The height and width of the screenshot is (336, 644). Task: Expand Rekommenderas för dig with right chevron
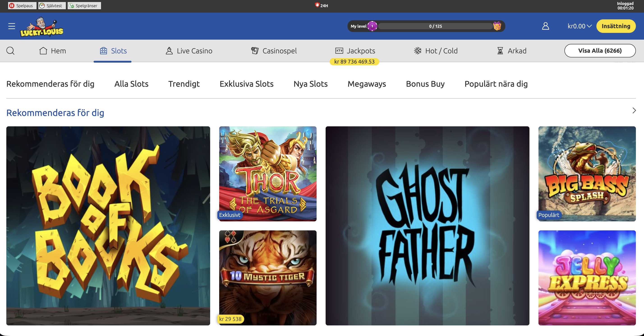[634, 110]
